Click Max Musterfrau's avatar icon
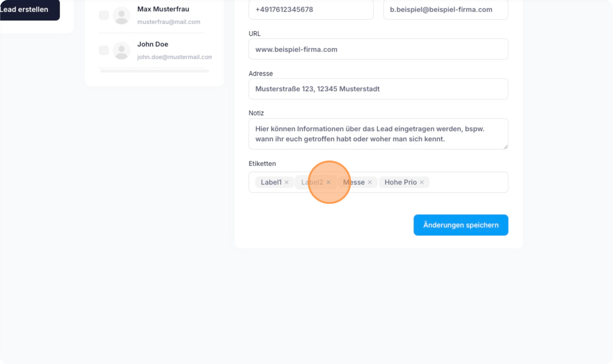 pos(121,15)
